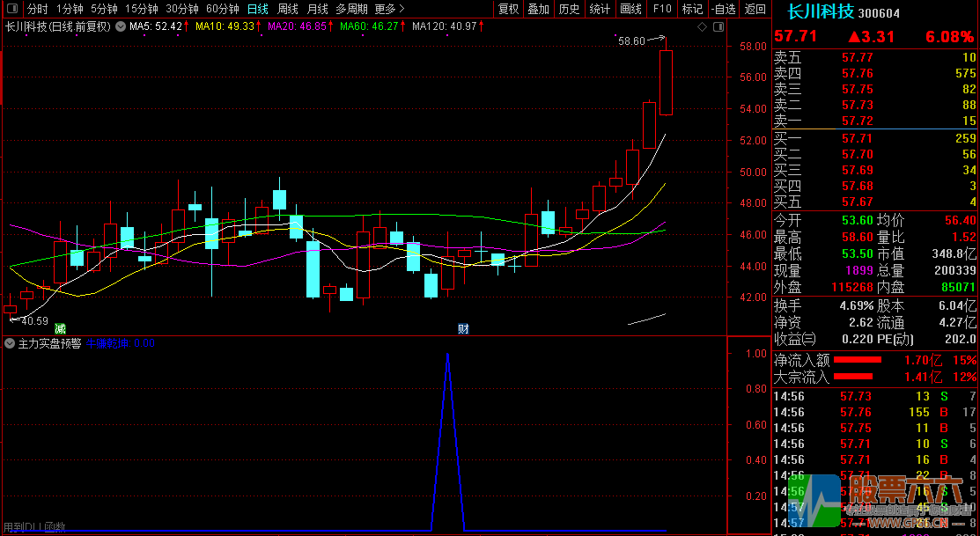Open the 画线 drawing tool
Screen dimensions: 980x536
(x=630, y=9)
